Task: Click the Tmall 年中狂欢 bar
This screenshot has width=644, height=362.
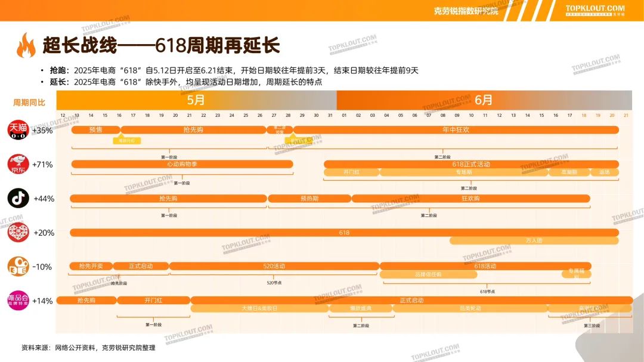Action: coord(456,130)
